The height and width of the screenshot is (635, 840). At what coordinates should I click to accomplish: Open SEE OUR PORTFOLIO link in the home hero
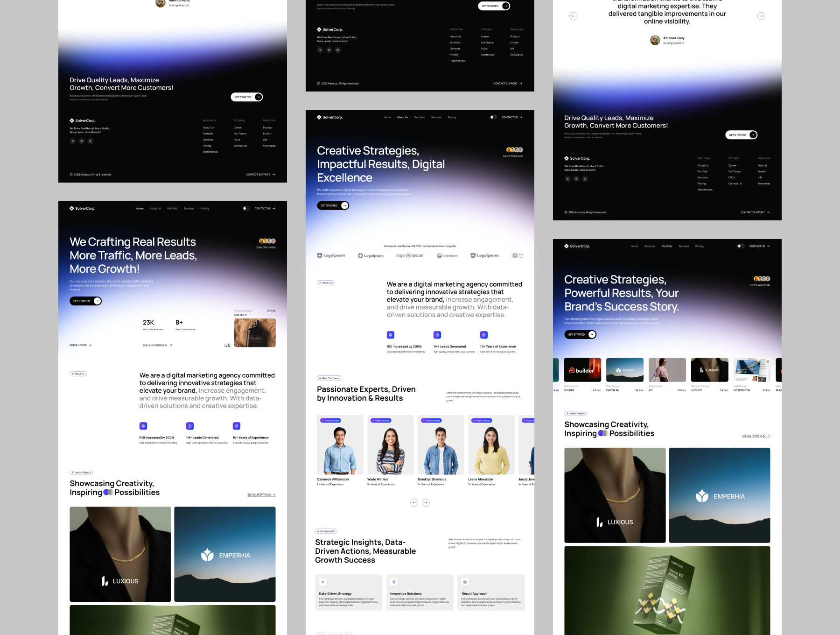(x=157, y=346)
